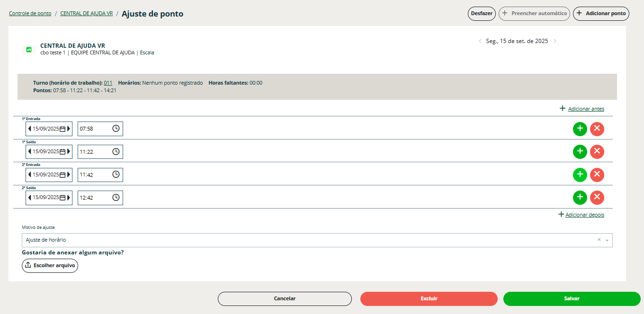Step 2ª Saída date forward one day
Screen dimensions: 644x314
[69, 198]
